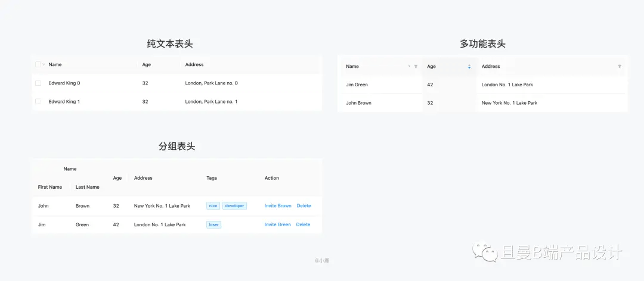Image resolution: width=644 pixels, height=281 pixels.
Task: Click the 'developer' tag
Action: 234,206
